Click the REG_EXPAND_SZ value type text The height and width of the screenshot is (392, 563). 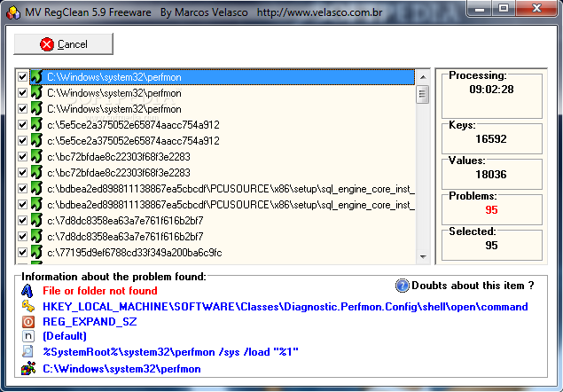click(x=90, y=322)
